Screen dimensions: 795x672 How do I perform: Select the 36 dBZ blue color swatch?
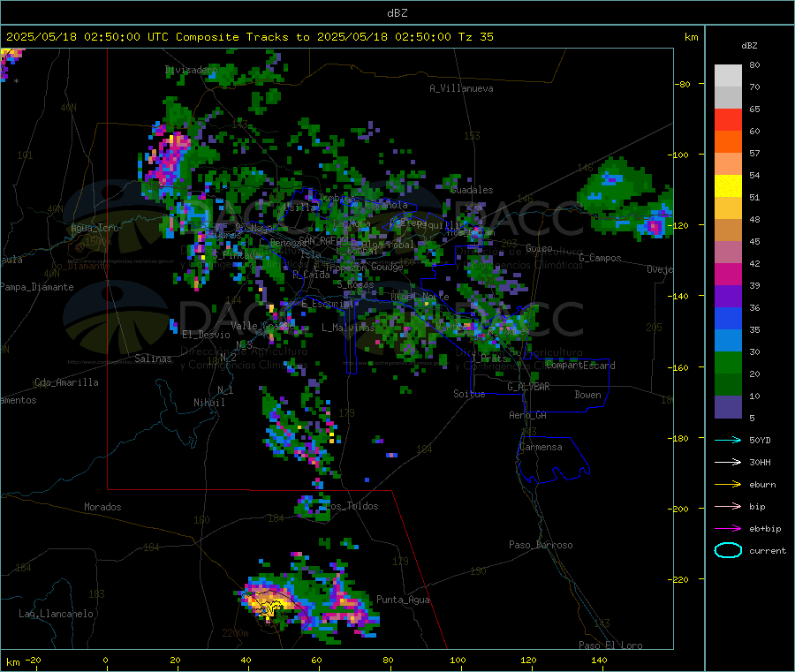[728, 318]
